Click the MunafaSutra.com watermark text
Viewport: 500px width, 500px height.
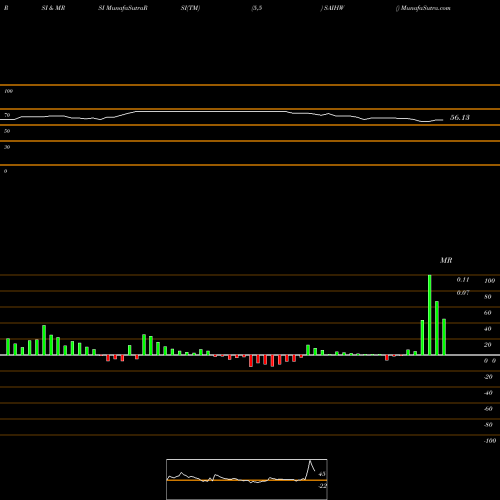pyautogui.click(x=425, y=8)
